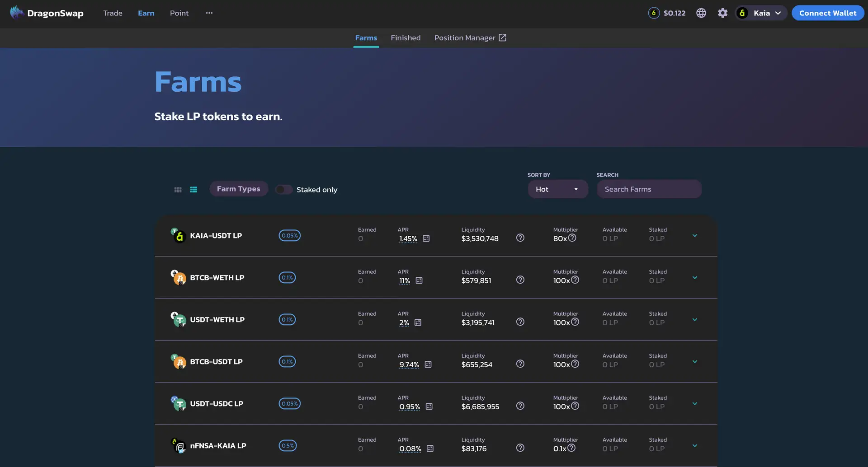Switch to grid card view icon
This screenshot has height=467, width=868.
[178, 190]
